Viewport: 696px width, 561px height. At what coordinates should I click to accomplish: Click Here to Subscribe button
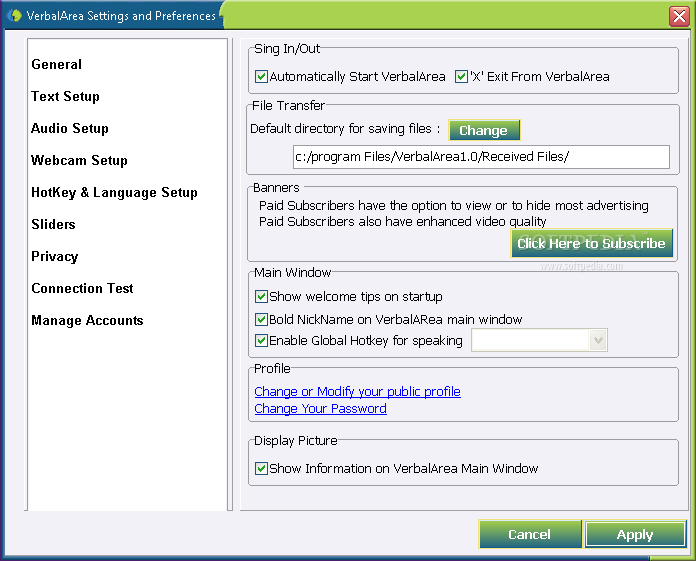pyautogui.click(x=592, y=243)
